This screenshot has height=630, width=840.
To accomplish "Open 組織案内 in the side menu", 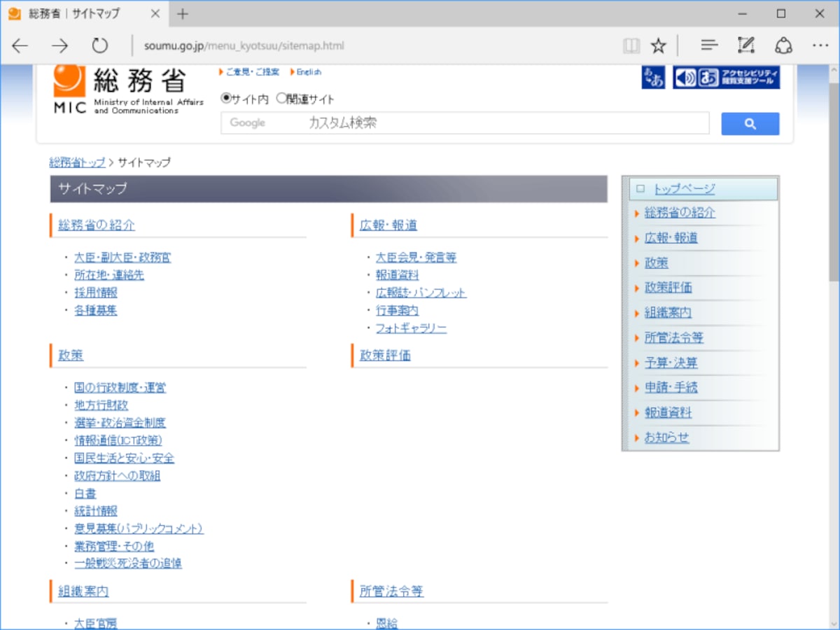I will point(668,313).
